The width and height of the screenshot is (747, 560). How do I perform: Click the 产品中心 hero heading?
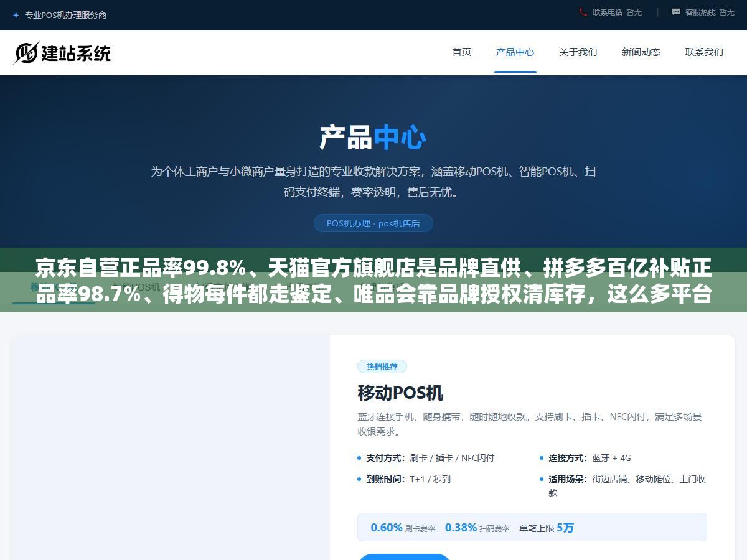(x=374, y=138)
